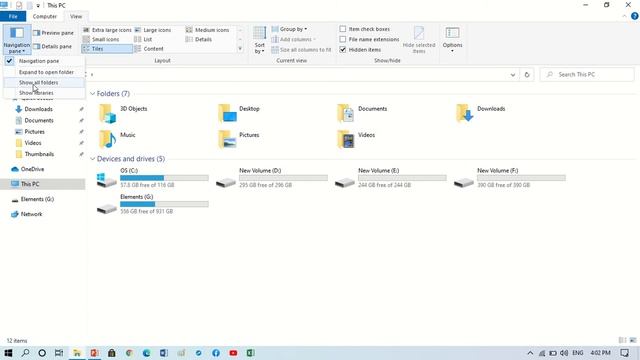
Task: Switch to List layout
Action: [143, 39]
